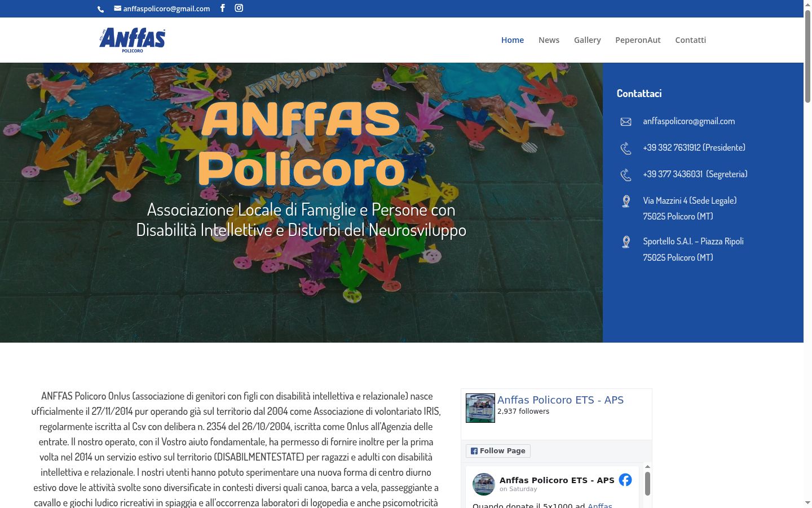Image resolution: width=812 pixels, height=508 pixels.
Task: Click the anffaspolicoro@gmail.com address in top bar
Action: click(x=166, y=8)
